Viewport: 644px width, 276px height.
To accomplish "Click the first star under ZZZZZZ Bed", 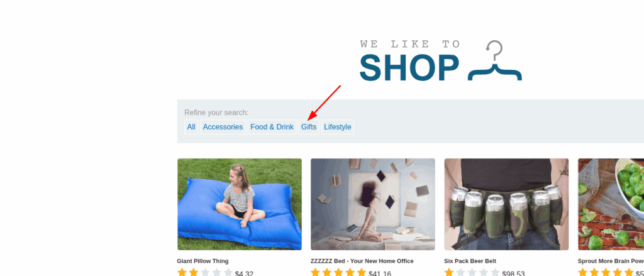I will (316, 273).
